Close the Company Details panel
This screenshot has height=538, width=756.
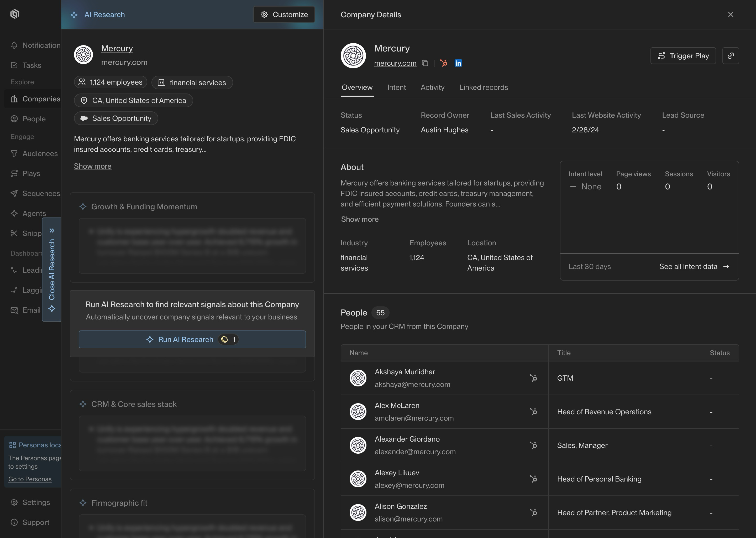[x=731, y=14]
